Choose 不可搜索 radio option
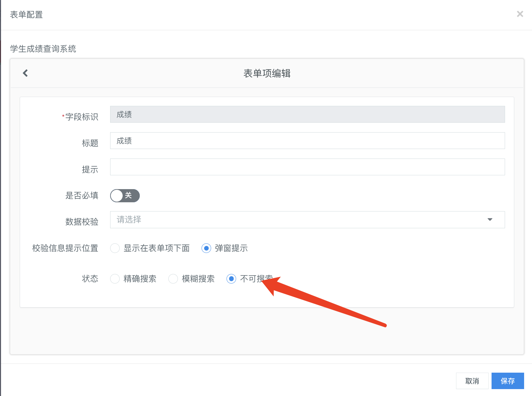This screenshot has height=396, width=532. [x=231, y=279]
